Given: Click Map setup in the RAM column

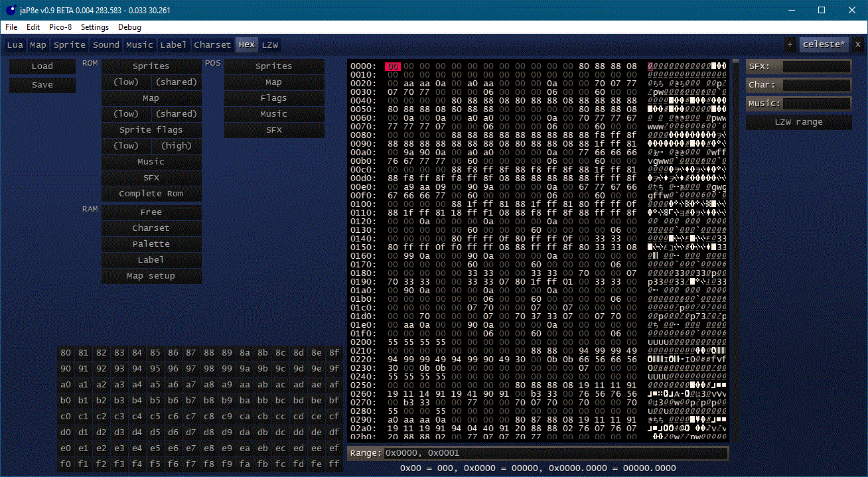Looking at the screenshot, I should pyautogui.click(x=151, y=275).
